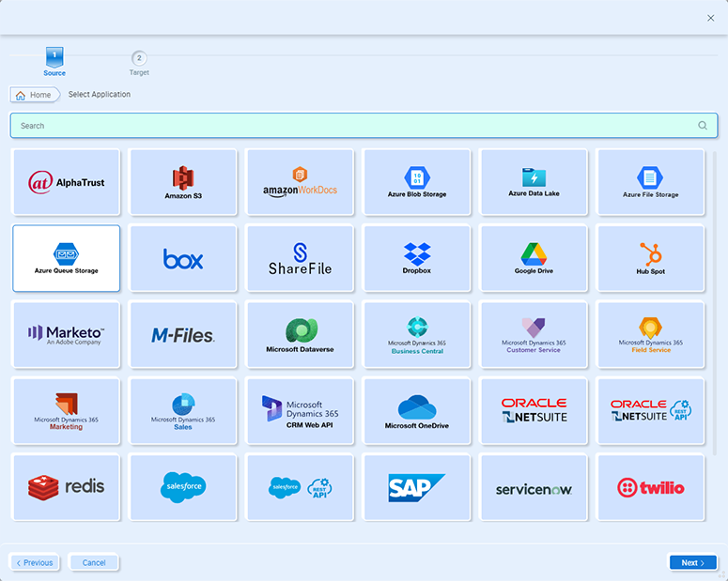Pick the Microsoft OneDrive tile
This screenshot has height=581, width=728.
coord(417,411)
